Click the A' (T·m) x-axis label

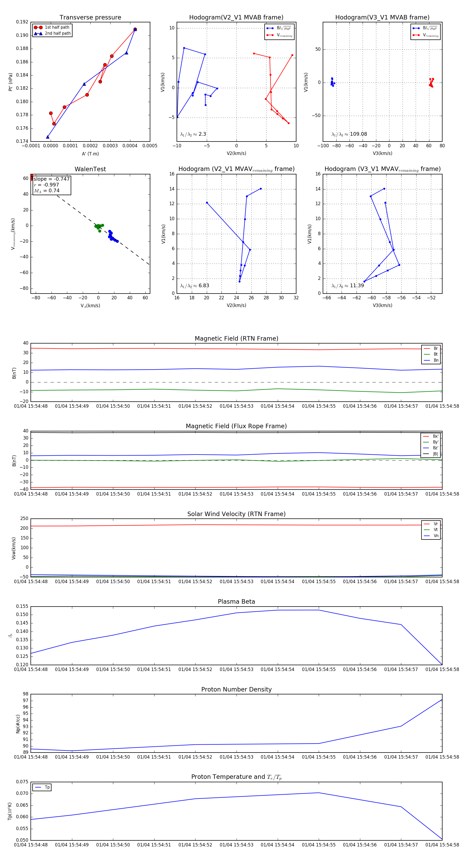tap(90, 154)
